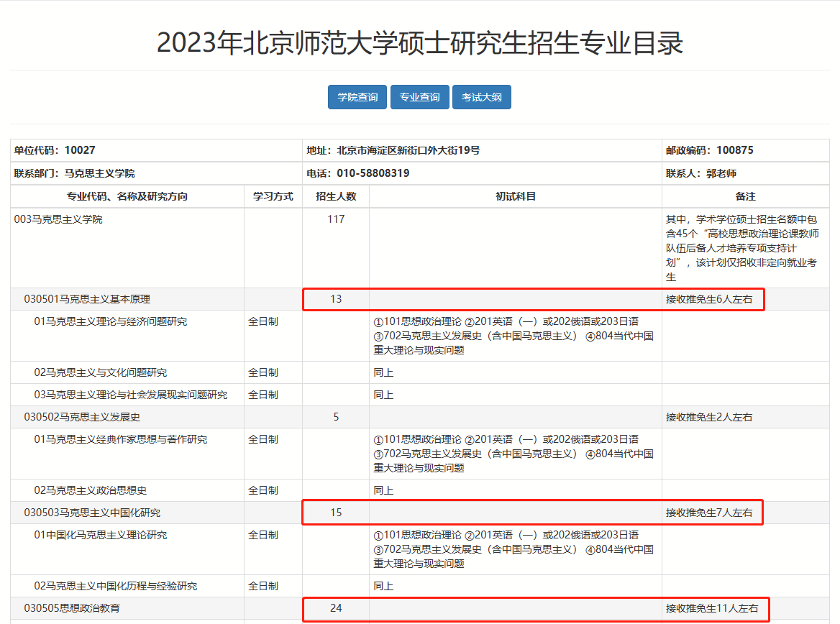Viewport: 840px width, 624px height.
Task: Select direction 02马克思主义政治思想史
Action: pos(90,490)
